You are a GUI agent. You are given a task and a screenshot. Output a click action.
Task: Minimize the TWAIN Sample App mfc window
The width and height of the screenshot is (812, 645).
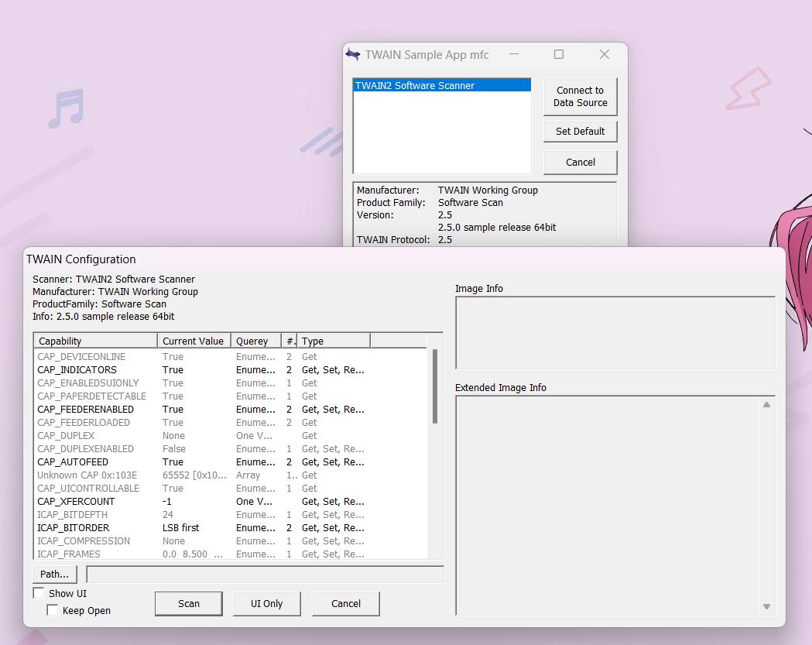(x=514, y=54)
